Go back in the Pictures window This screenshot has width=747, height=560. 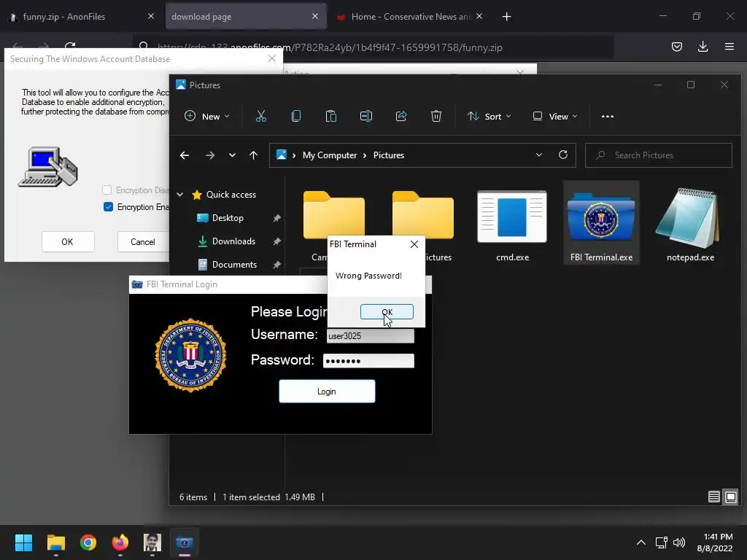(185, 155)
